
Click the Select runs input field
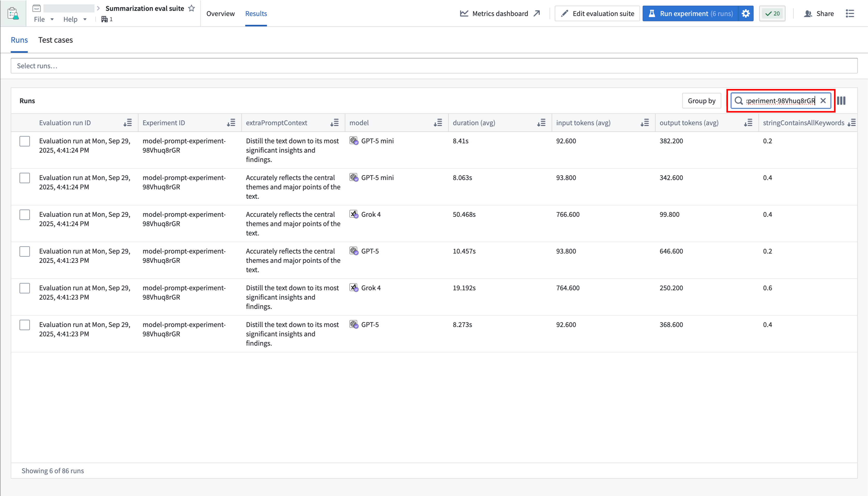pyautogui.click(x=434, y=66)
